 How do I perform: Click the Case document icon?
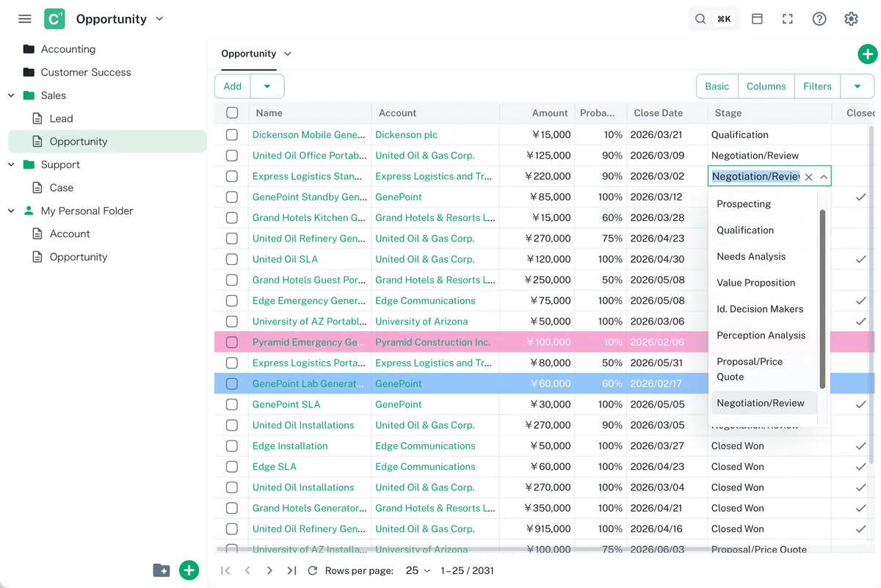point(37,187)
